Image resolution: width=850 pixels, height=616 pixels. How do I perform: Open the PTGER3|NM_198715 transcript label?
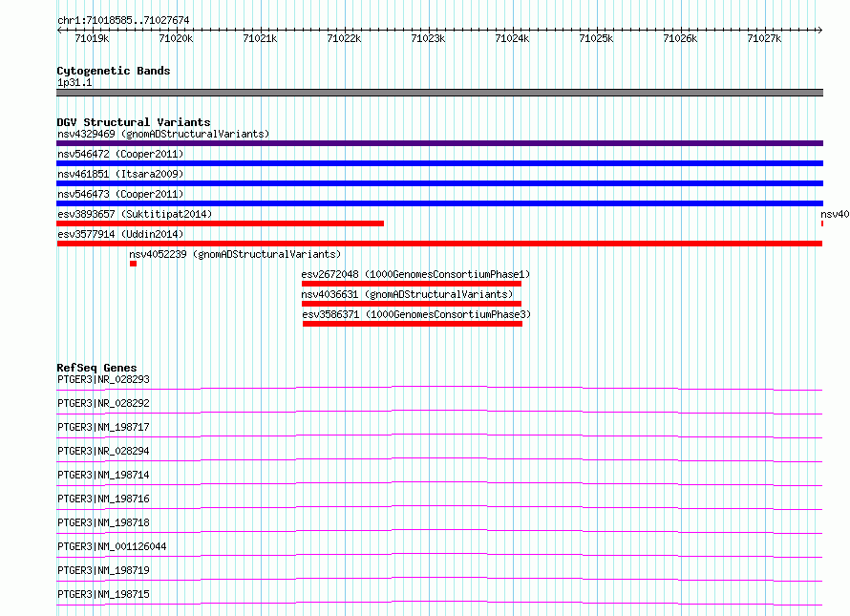[x=103, y=594]
